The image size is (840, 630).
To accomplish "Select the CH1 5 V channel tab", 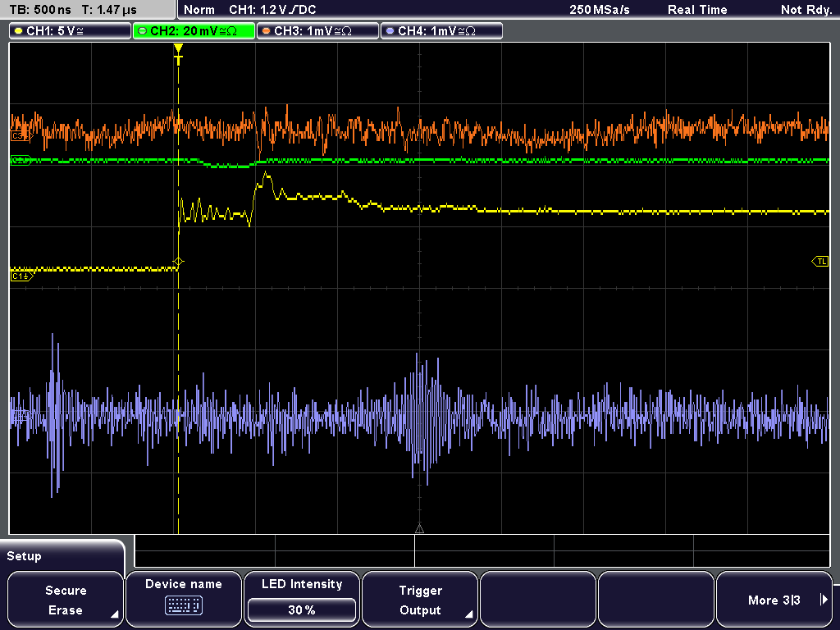I will point(71,31).
